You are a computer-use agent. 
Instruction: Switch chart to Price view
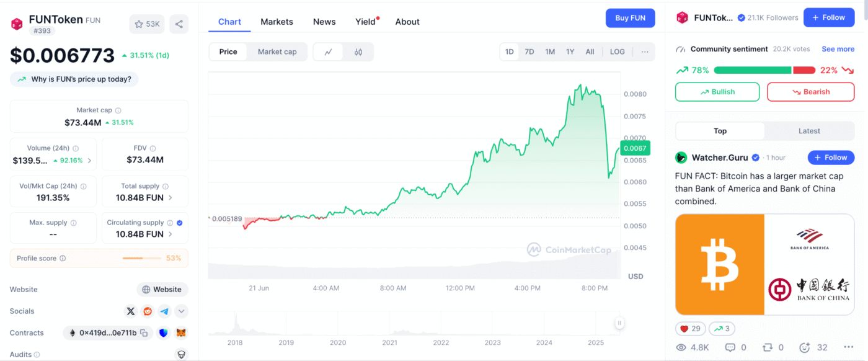coord(228,52)
